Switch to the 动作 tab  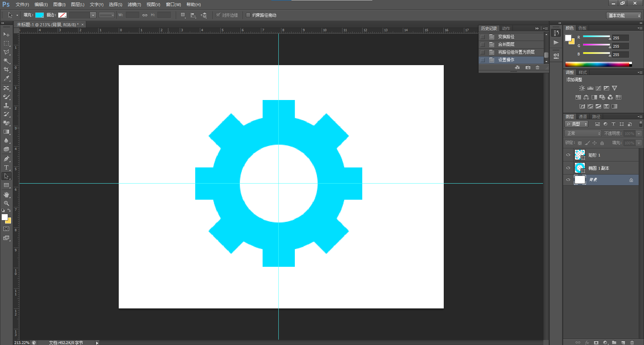[506, 28]
